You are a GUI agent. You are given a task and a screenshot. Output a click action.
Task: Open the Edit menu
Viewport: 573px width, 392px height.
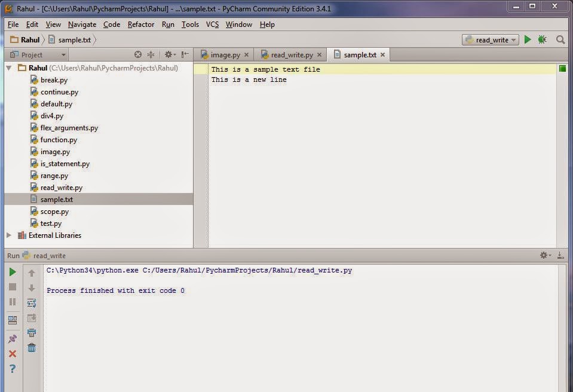[x=32, y=24]
